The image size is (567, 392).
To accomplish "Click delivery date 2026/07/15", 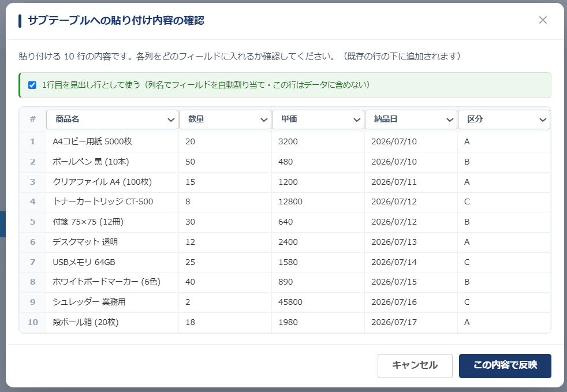I will [x=394, y=282].
